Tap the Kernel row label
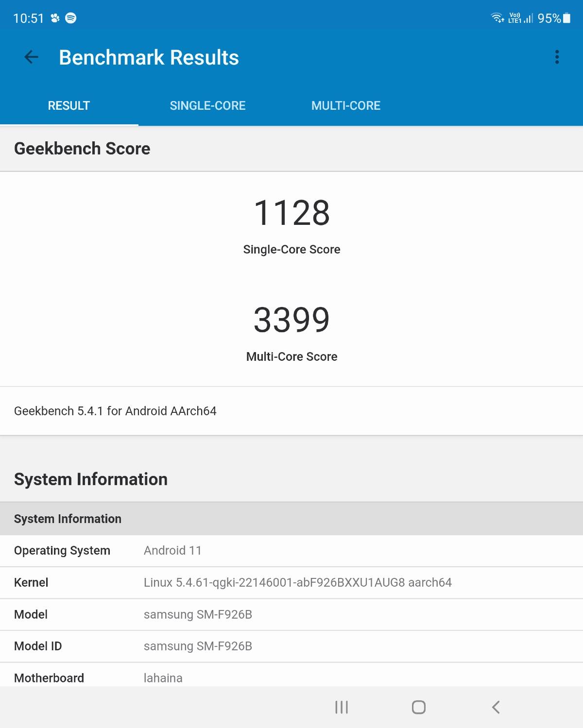Image resolution: width=583 pixels, height=728 pixels. pyautogui.click(x=31, y=582)
